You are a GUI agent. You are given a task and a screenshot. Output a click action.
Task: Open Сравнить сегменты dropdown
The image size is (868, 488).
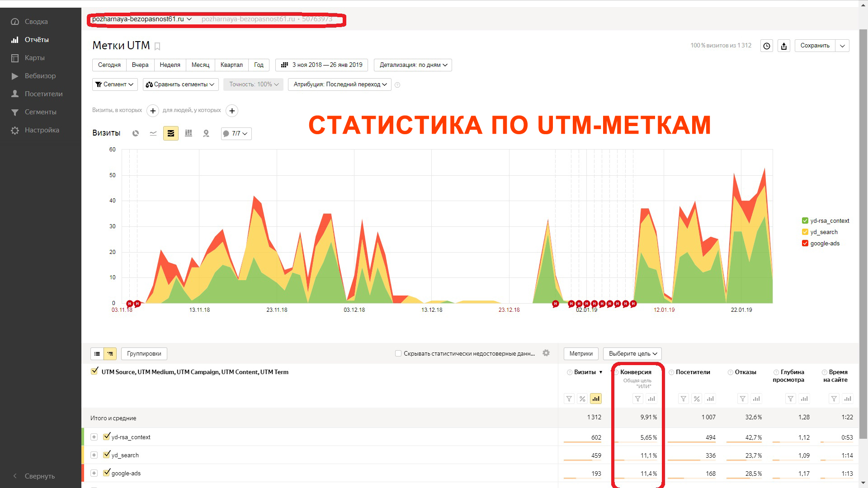pos(181,84)
